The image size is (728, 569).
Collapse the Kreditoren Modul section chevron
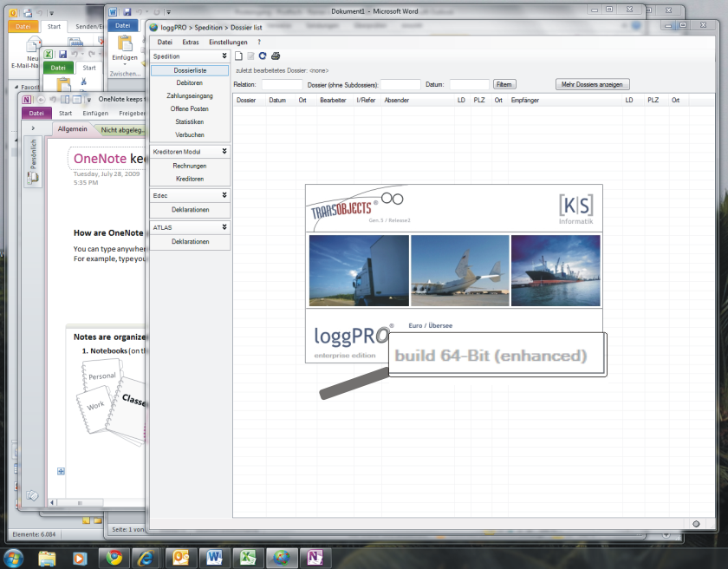(224, 152)
